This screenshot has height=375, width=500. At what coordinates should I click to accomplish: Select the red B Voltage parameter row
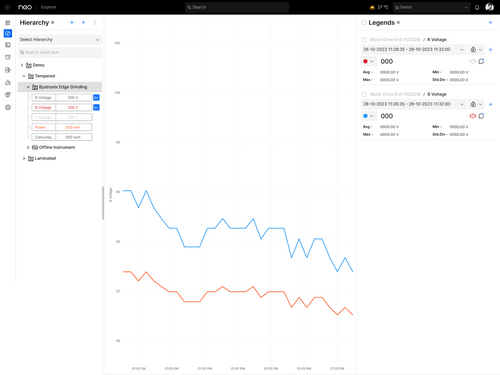click(x=62, y=107)
